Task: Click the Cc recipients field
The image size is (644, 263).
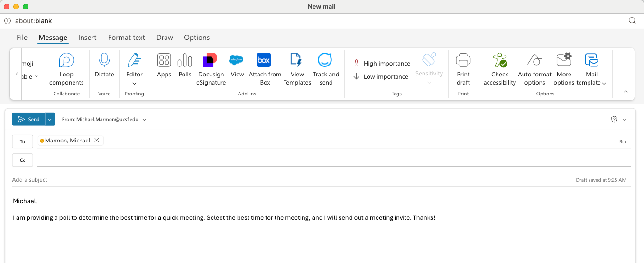Action: (x=333, y=160)
